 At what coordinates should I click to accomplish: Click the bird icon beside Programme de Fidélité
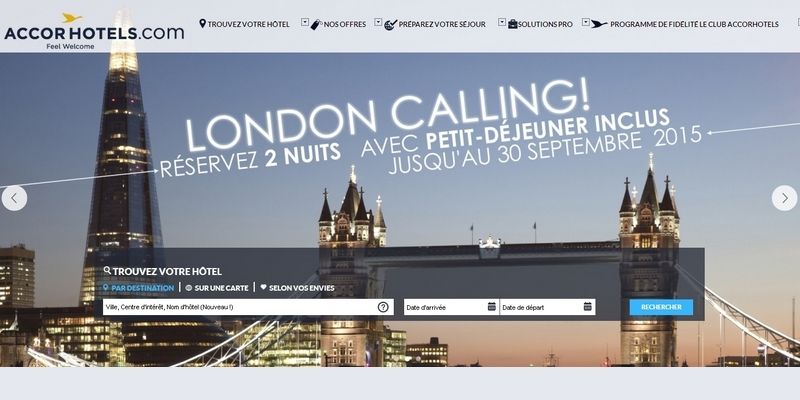[x=599, y=24]
